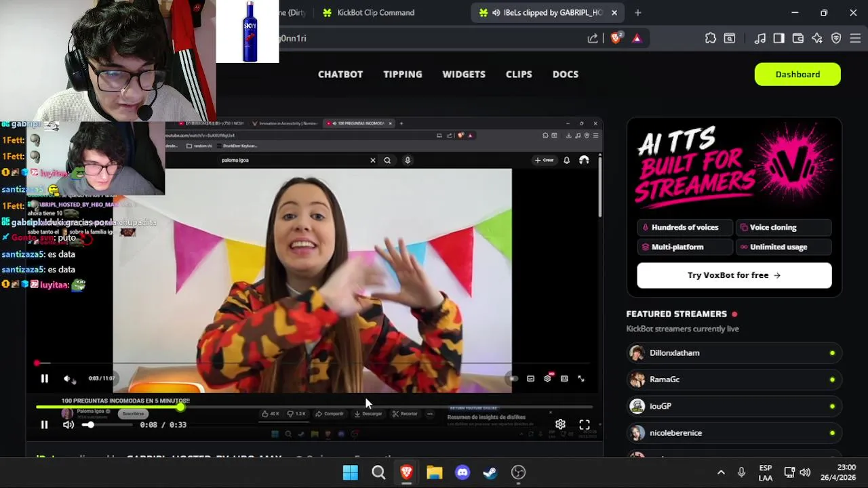Open the ESP LAA language switcher
This screenshot has width=868, height=488.
(766, 472)
